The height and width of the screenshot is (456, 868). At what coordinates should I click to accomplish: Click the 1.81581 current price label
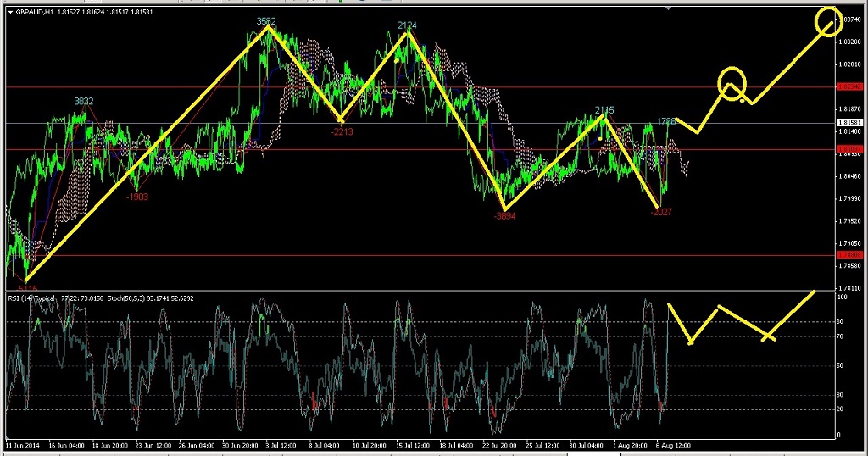[x=849, y=123]
